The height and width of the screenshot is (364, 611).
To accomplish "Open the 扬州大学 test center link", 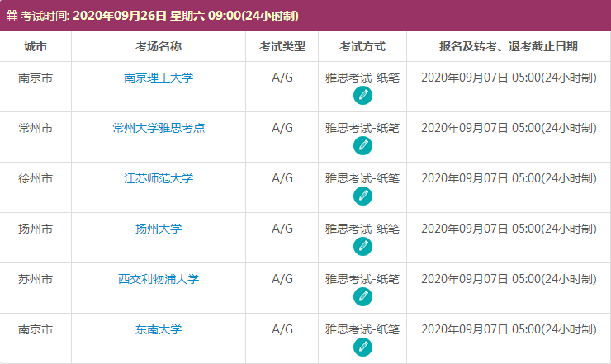I will click(x=159, y=229).
